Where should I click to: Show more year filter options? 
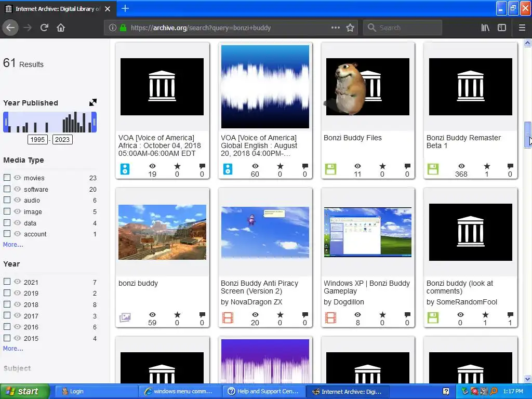(x=13, y=349)
